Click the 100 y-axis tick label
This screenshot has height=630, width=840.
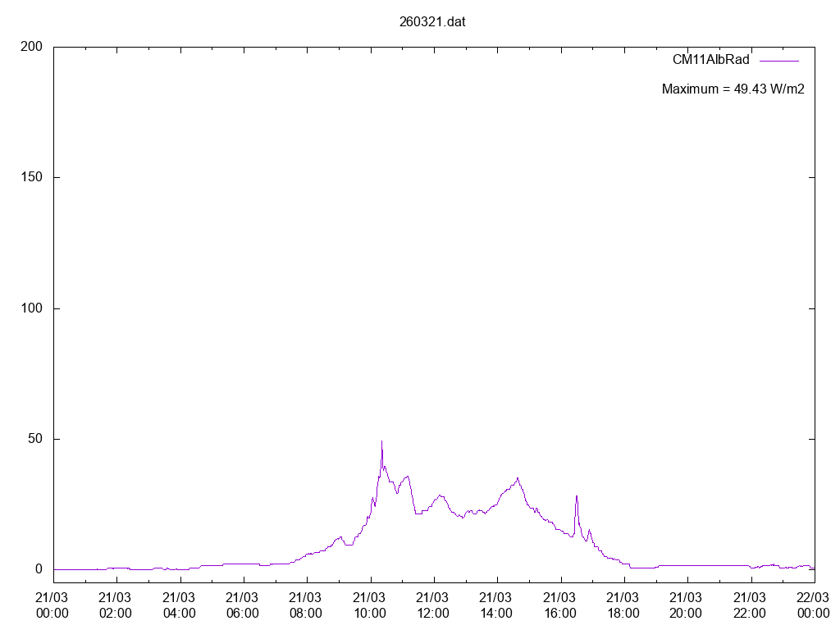(x=31, y=308)
